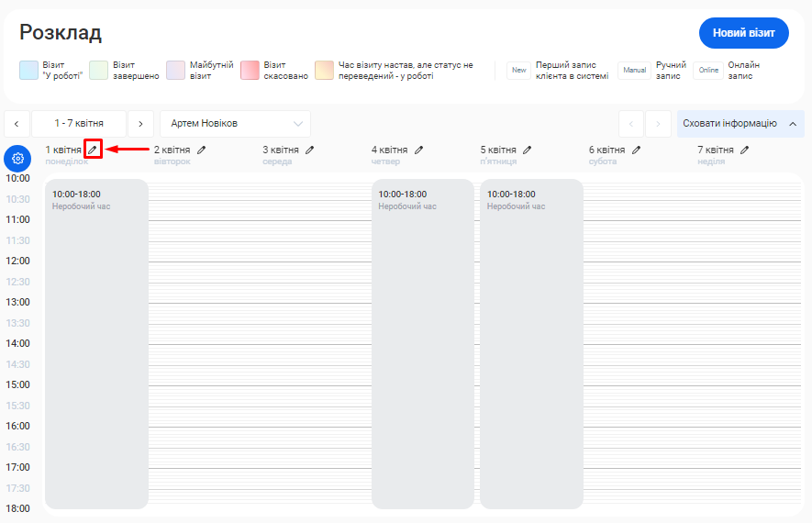Click edit pencil for 1 квітня
This screenshot has width=812, height=523.
coord(92,150)
